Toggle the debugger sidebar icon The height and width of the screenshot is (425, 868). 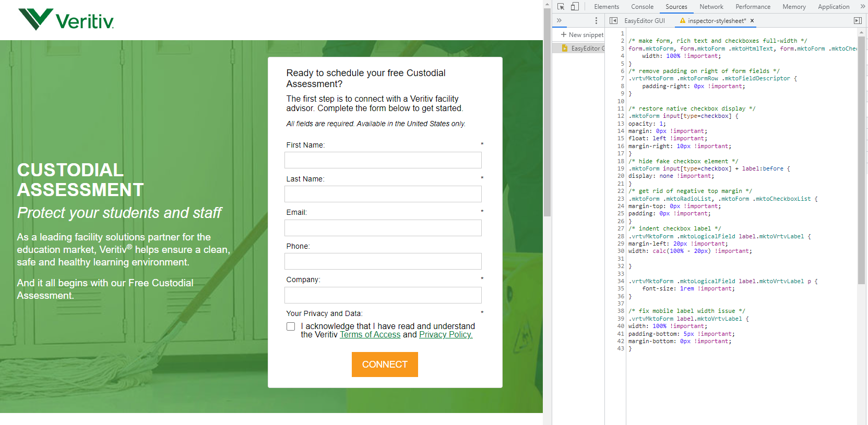coord(858,20)
